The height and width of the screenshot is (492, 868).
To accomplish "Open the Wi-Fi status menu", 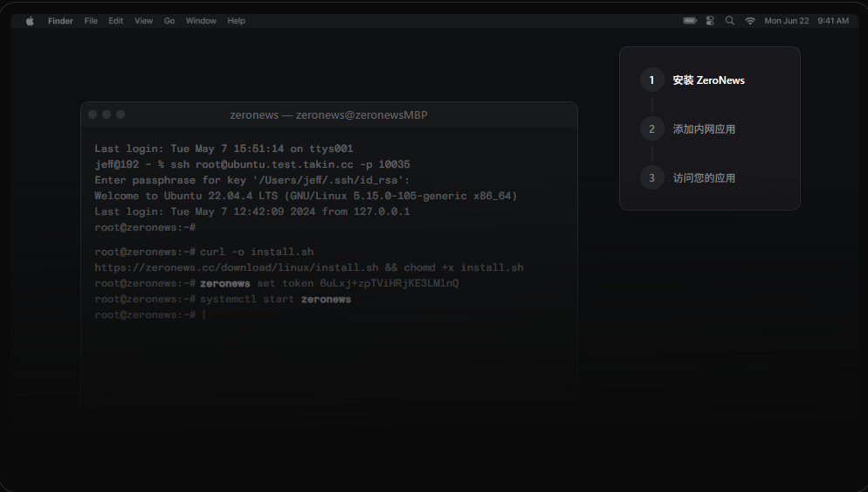I will tap(750, 20).
